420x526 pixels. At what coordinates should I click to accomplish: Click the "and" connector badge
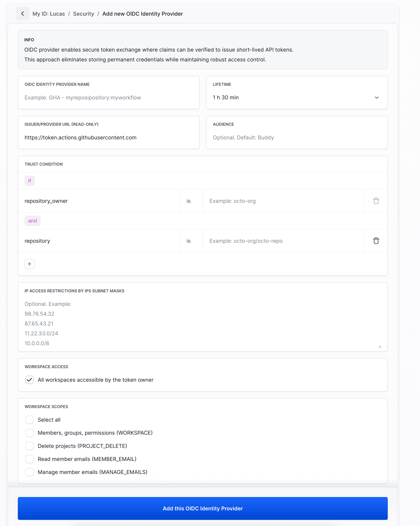[x=32, y=221]
